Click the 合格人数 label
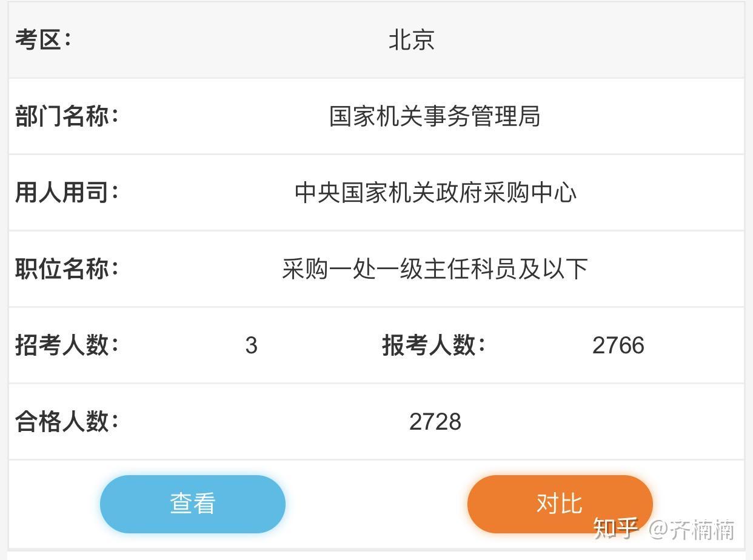This screenshot has width=753, height=560. pyautogui.click(x=67, y=422)
